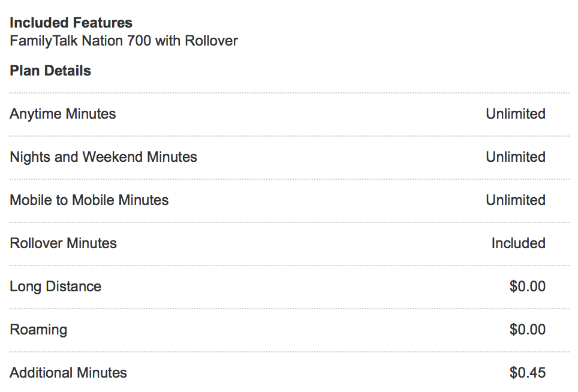The image size is (578, 392).
Task: Select FamilyTalk Nation 700 with Rollover text
Action: [x=124, y=41]
